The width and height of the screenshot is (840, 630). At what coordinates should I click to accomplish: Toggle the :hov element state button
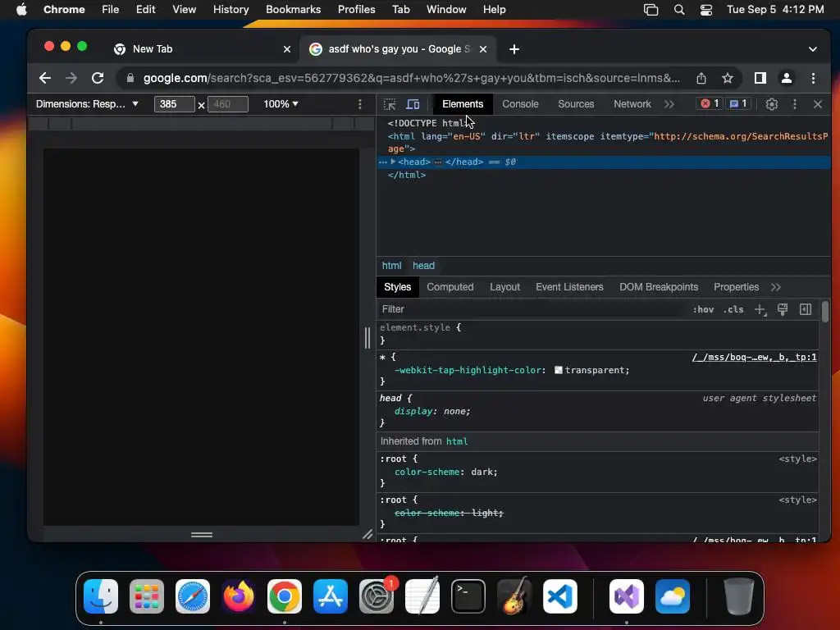point(703,309)
